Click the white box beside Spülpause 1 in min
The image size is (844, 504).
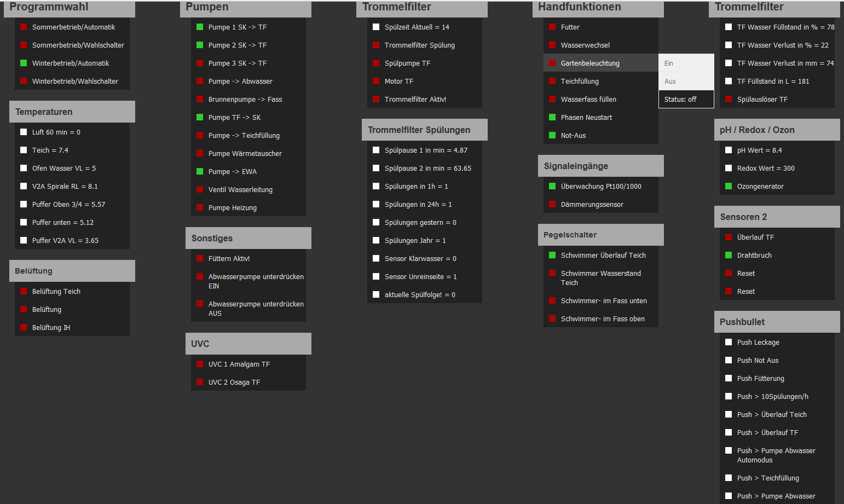point(376,150)
